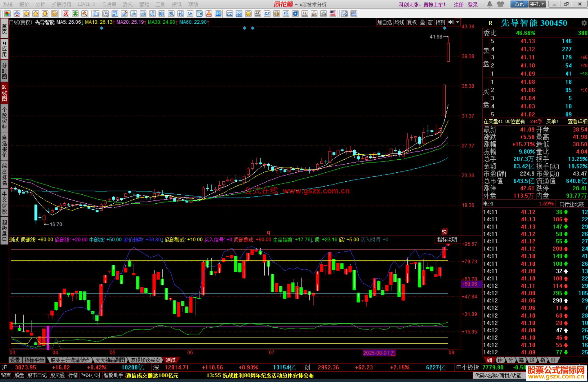Open the 扩展行情 menu
The height and width of the screenshot is (382, 588).
(62, 4)
